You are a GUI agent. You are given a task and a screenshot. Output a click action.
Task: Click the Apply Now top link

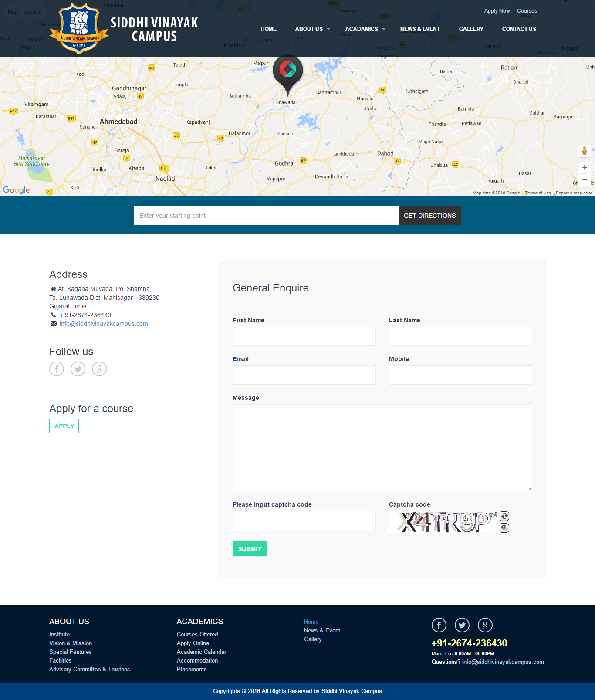497,11
